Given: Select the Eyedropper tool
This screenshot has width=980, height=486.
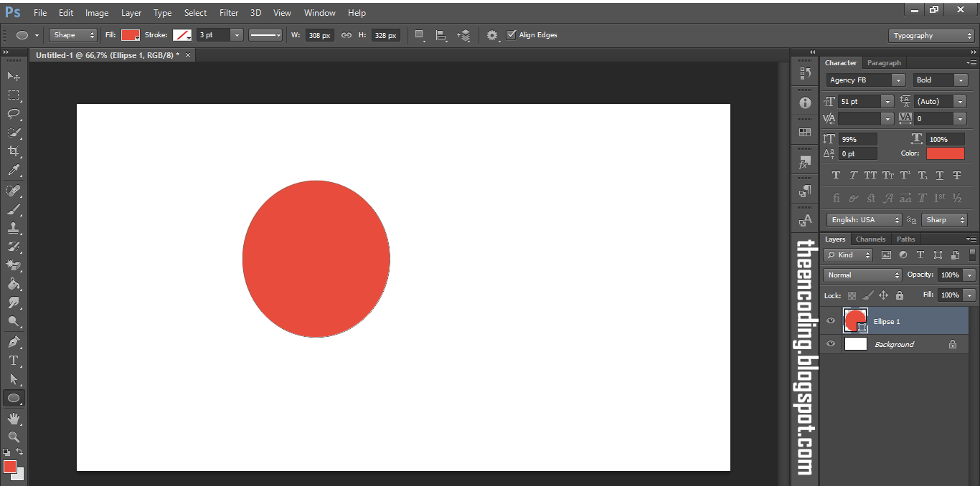Looking at the screenshot, I should pyautogui.click(x=14, y=171).
